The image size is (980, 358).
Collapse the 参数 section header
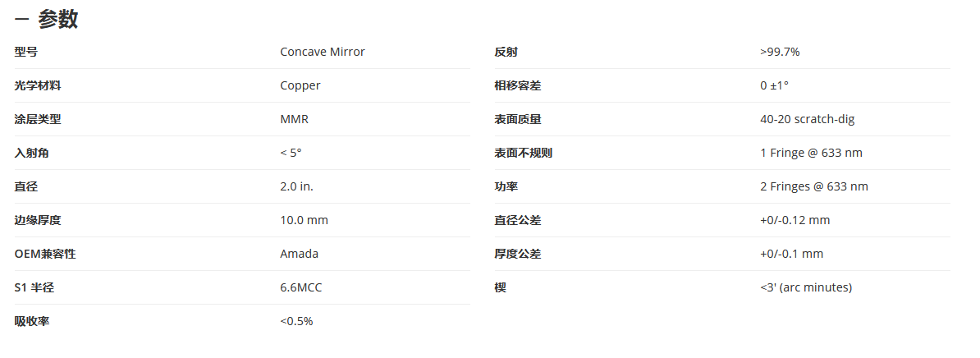[46, 20]
